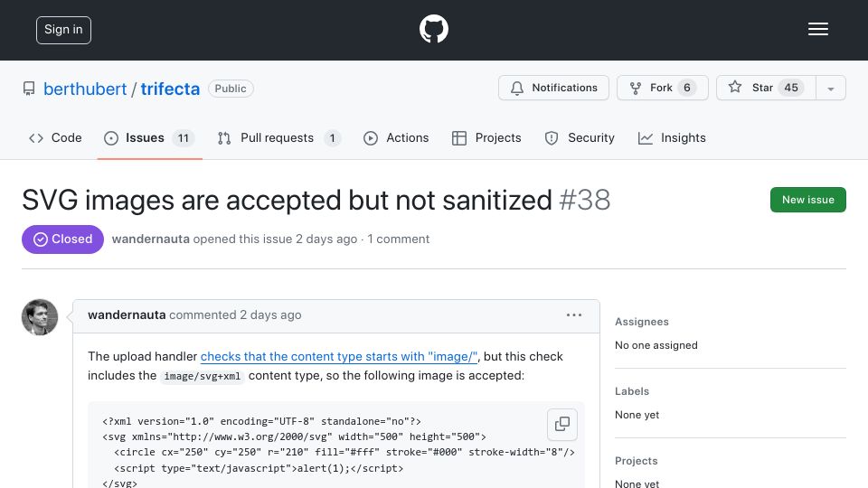Click the repository book icon
Viewport: 868px width, 488px height.
click(29, 89)
